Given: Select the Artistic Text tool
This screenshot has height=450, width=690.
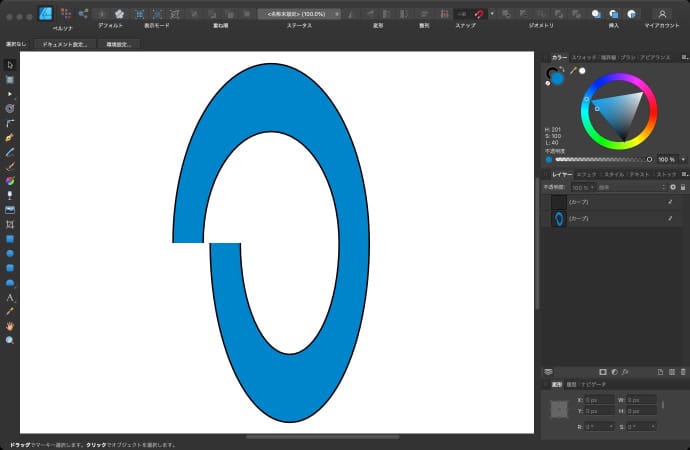Looking at the screenshot, I should pyautogui.click(x=10, y=297).
